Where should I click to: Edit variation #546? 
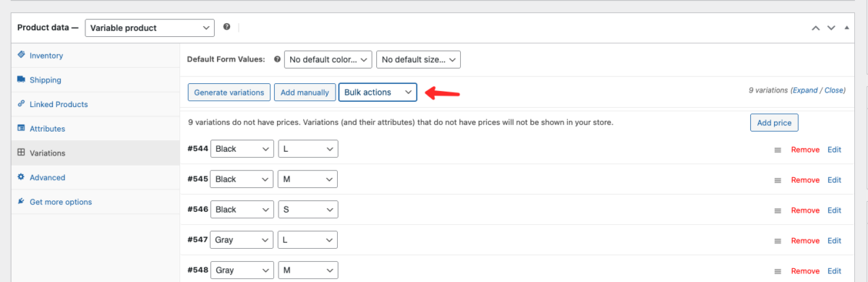[835, 210]
